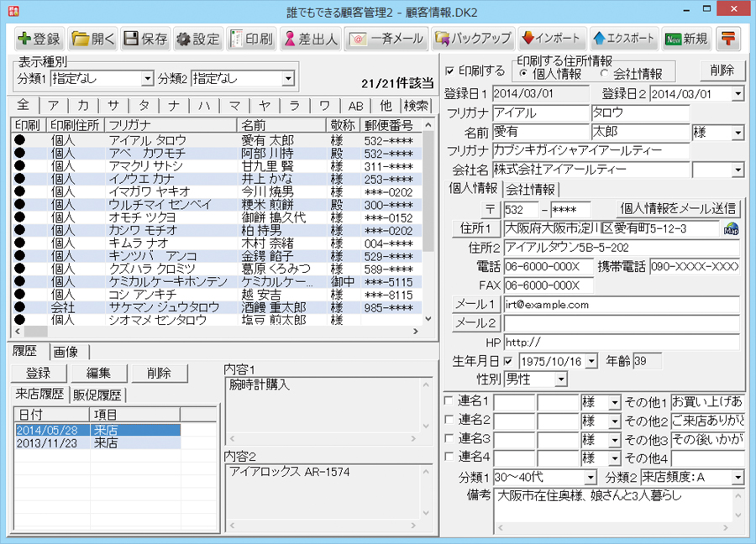Click the 印刷 print toolbar button
The image size is (756, 544).
pos(251,39)
